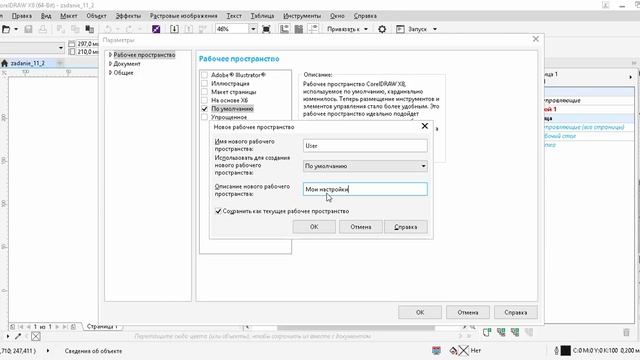Click the no-color X swatch in document palette
Image resolution: width=640 pixels, height=360 pixels.
[x=36, y=336]
